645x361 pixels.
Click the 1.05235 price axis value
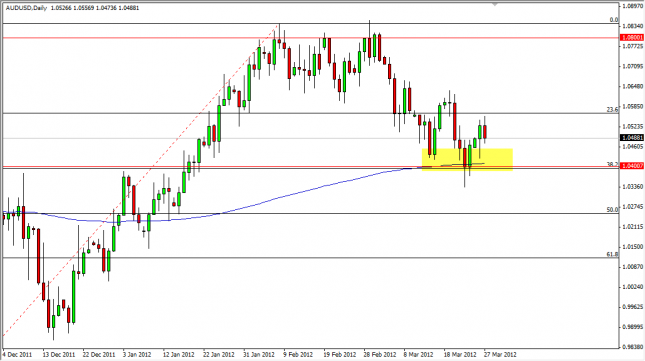pos(633,126)
